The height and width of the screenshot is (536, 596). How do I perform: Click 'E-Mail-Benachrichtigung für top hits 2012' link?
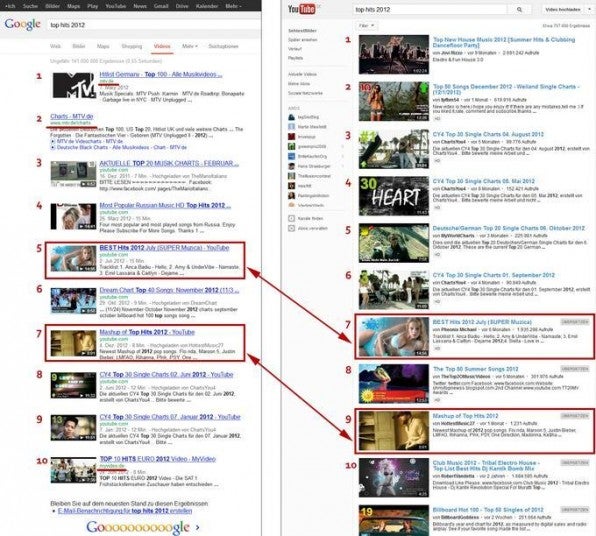coord(125,511)
